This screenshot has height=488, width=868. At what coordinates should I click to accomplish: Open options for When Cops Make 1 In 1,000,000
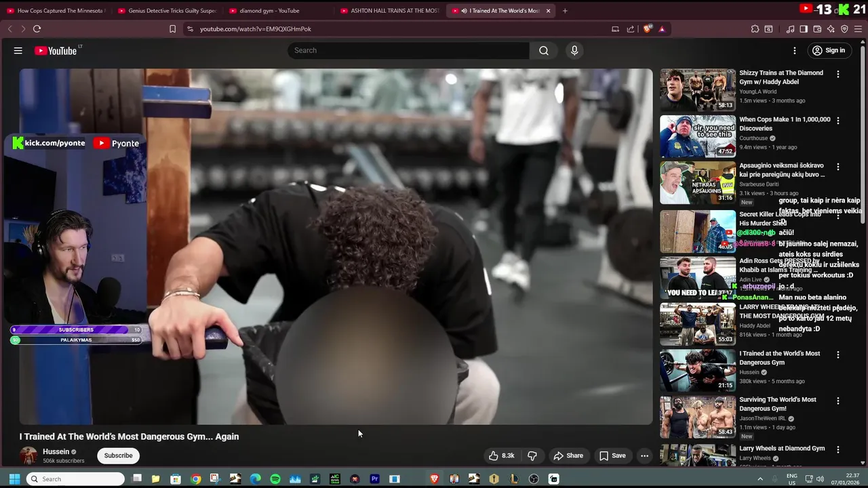(838, 121)
